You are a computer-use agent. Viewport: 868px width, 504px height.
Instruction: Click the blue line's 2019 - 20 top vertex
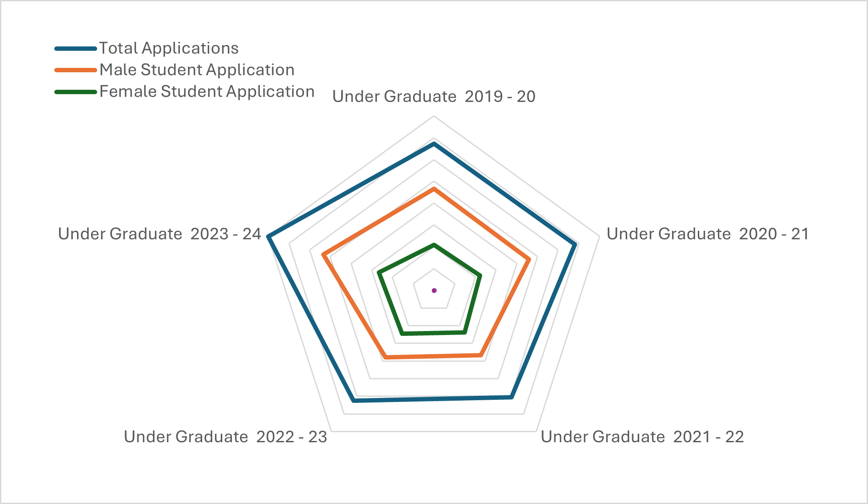pyautogui.click(x=434, y=144)
